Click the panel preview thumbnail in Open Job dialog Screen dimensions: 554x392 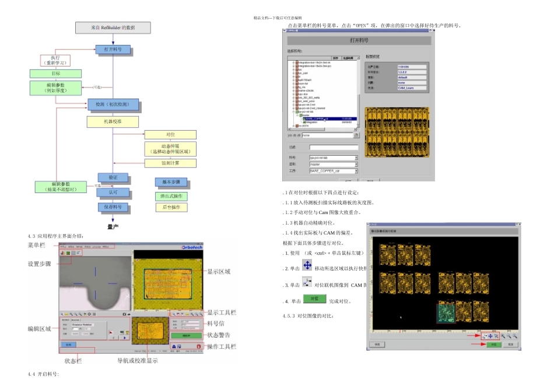pos(397,132)
